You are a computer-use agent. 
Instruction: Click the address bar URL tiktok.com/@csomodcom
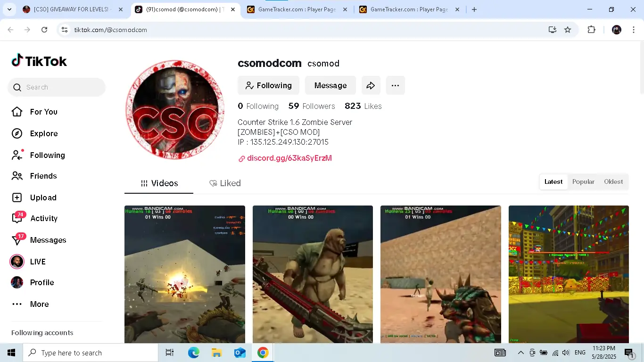tap(111, 30)
